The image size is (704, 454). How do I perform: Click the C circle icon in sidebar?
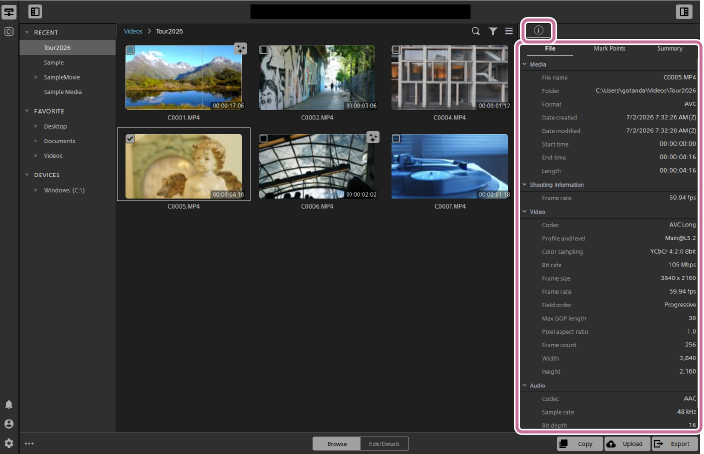pyautogui.click(x=9, y=31)
